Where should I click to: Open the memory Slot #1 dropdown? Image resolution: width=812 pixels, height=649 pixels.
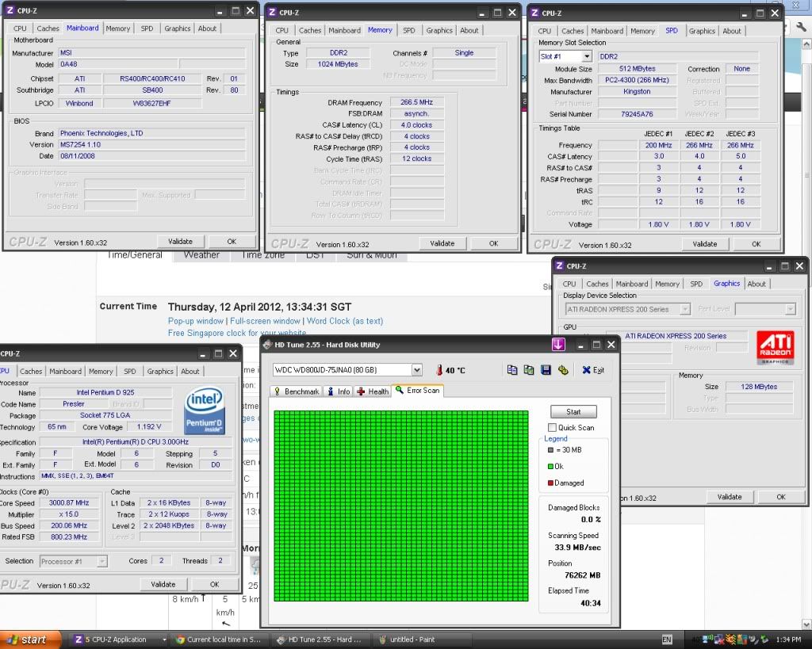(x=587, y=56)
